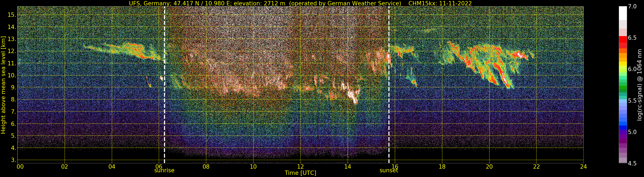Image resolution: width=644 pixels, height=177 pixels.
Task: Click the sunrise label under the time axis
Action: (164, 171)
